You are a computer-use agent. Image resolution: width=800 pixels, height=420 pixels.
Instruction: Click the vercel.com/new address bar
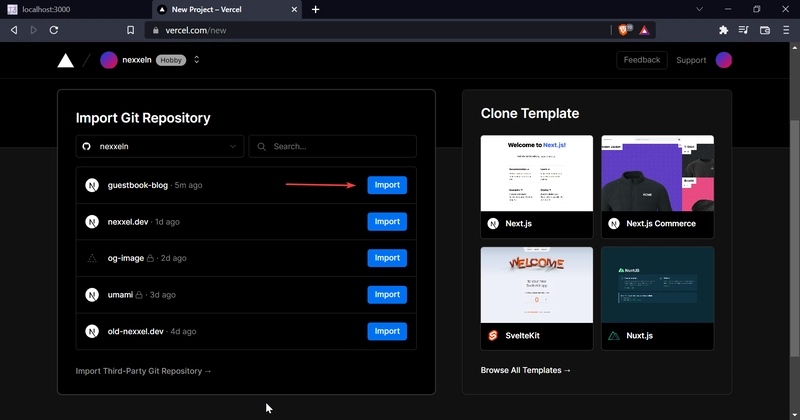pyautogui.click(x=378, y=30)
